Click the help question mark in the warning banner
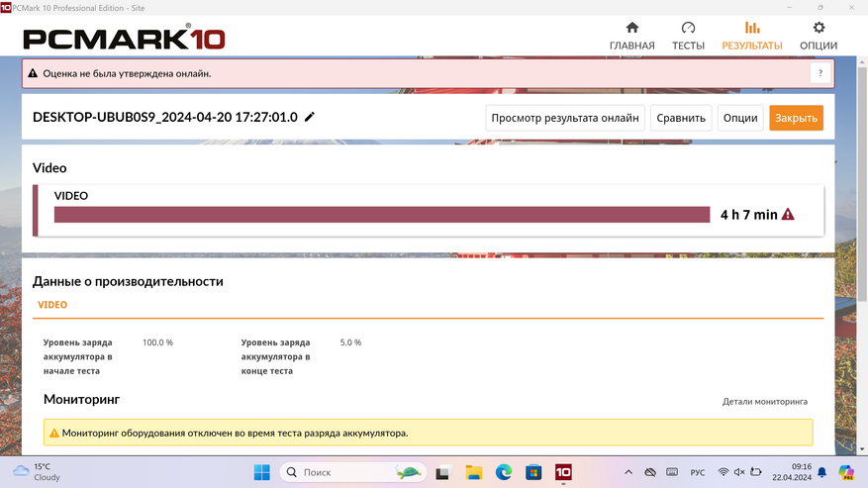This screenshot has height=488, width=868. click(820, 73)
